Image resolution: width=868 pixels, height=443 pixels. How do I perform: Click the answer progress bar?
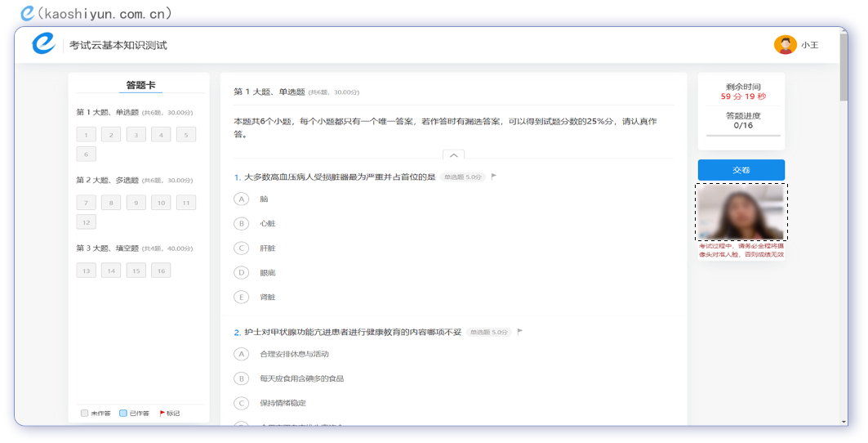(742, 136)
